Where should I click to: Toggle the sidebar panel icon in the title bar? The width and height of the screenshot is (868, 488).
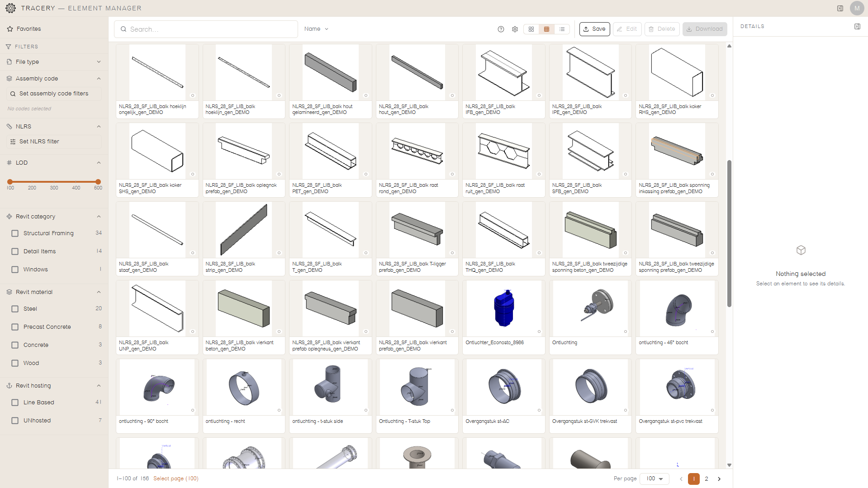(x=840, y=8)
